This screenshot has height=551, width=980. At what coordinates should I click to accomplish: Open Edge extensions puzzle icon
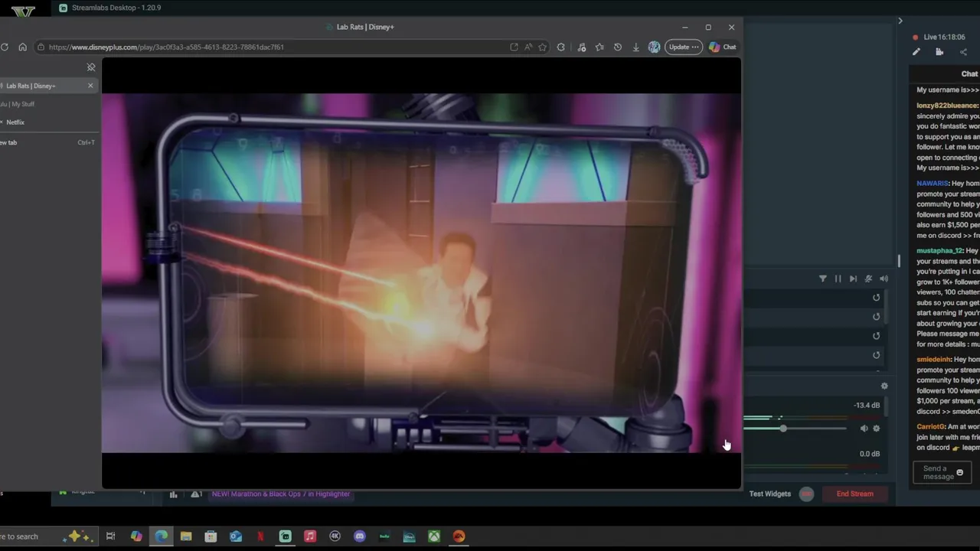click(x=561, y=47)
